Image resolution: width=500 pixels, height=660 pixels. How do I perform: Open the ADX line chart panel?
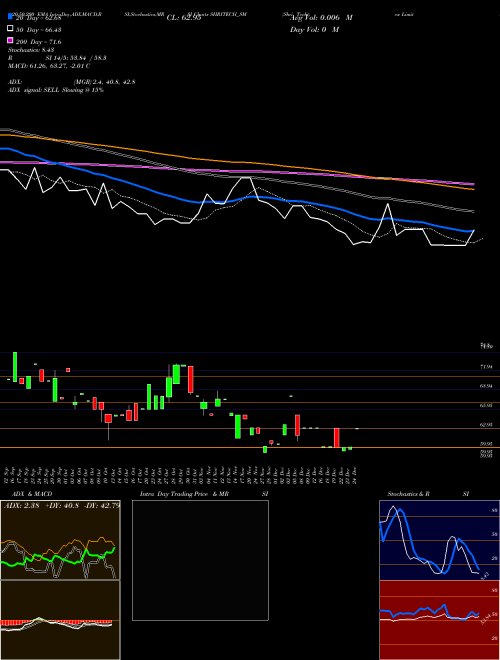[60, 540]
